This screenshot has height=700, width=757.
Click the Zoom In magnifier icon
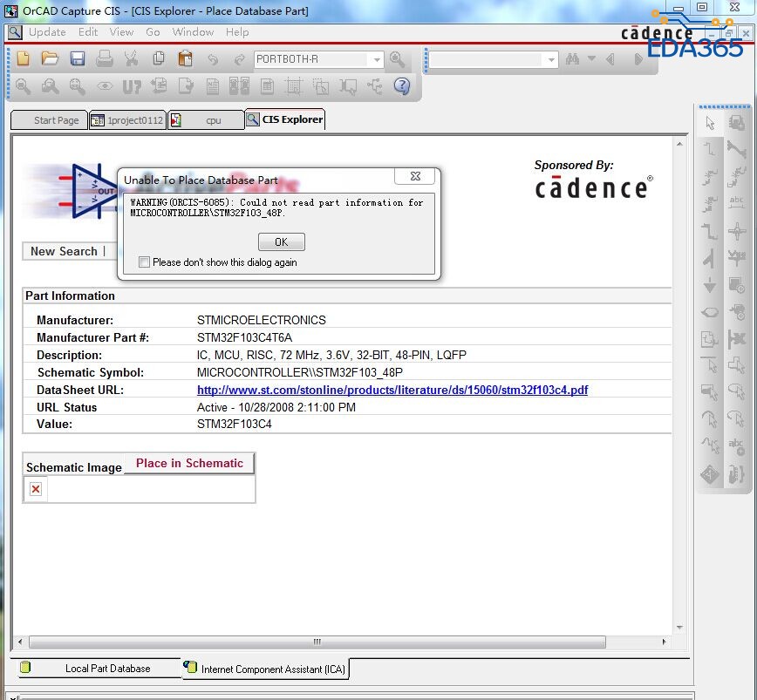23,86
